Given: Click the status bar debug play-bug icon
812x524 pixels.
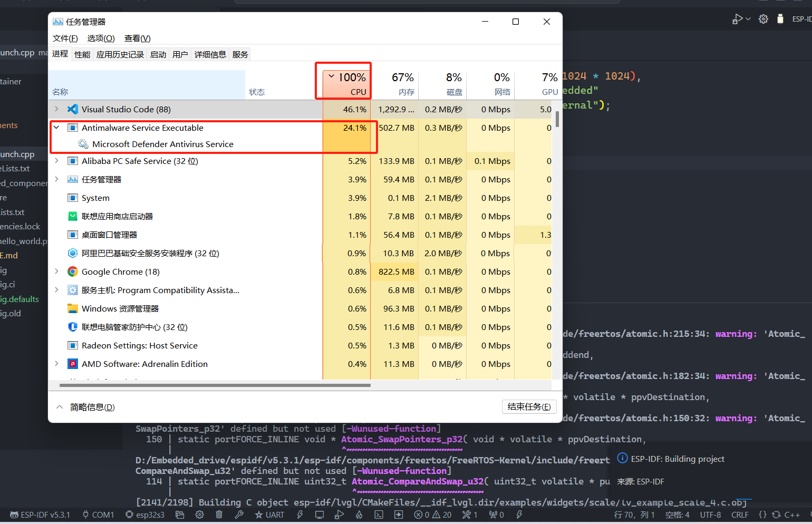Looking at the screenshot, I should (x=339, y=515).
